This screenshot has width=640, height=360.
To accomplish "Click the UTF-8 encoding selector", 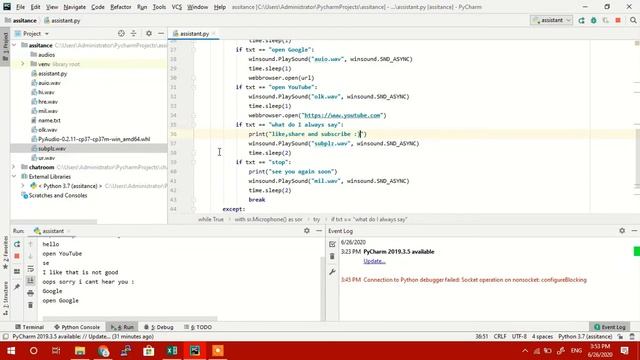I will 519,336.
